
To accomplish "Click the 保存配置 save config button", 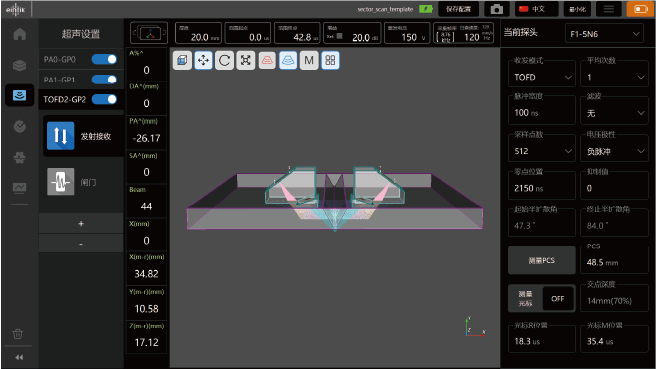I will 459,9.
